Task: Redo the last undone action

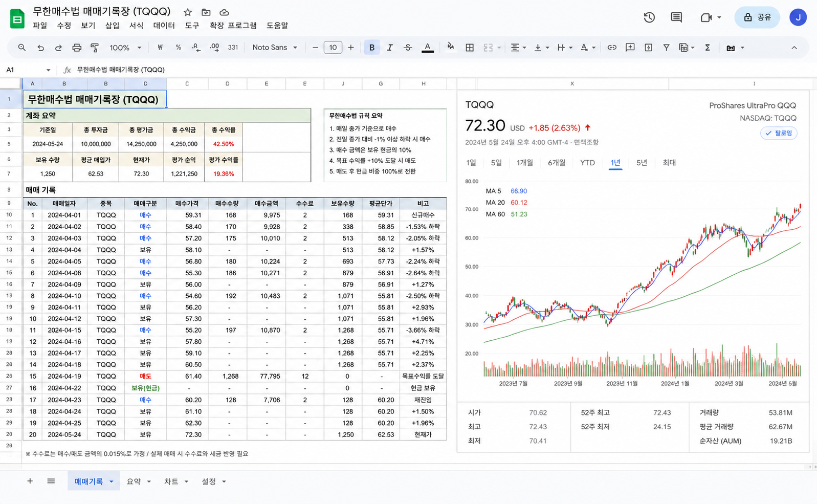Action: point(58,48)
